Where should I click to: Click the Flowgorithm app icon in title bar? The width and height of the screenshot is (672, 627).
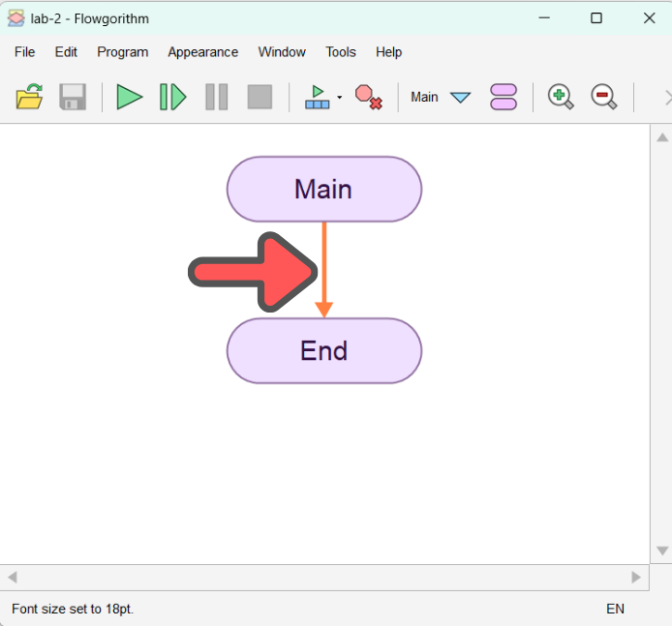pos(16,18)
